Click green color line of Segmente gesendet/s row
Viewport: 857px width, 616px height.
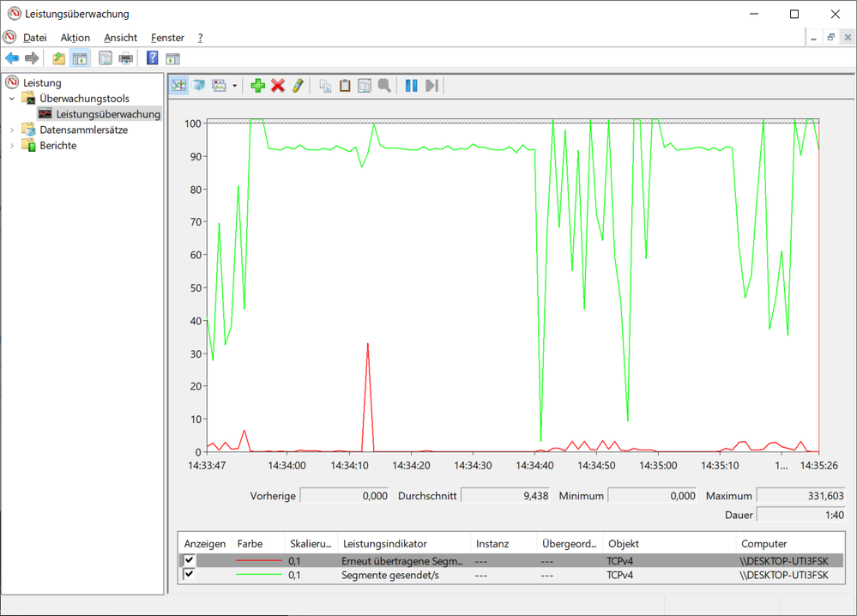point(258,575)
